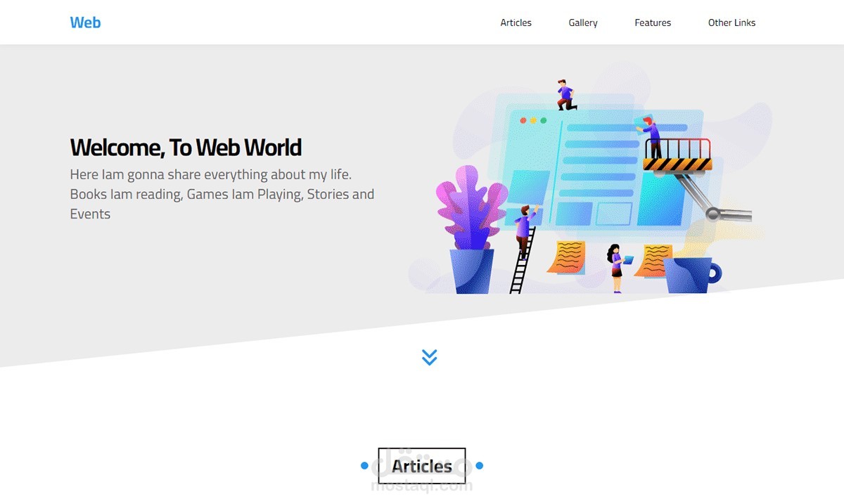Image resolution: width=844 pixels, height=504 pixels.
Task: Click the Web logo in the header
Action: click(84, 22)
